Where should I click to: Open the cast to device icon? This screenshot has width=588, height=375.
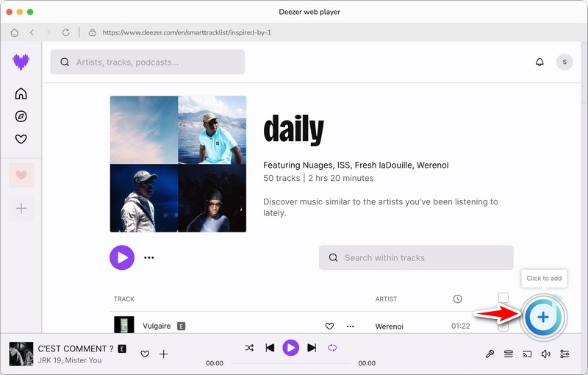tap(527, 354)
